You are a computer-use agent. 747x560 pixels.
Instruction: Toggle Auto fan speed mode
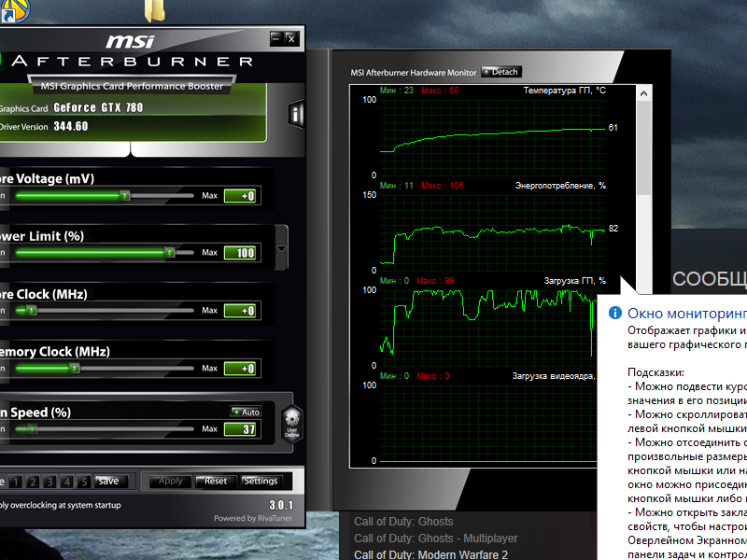click(246, 412)
